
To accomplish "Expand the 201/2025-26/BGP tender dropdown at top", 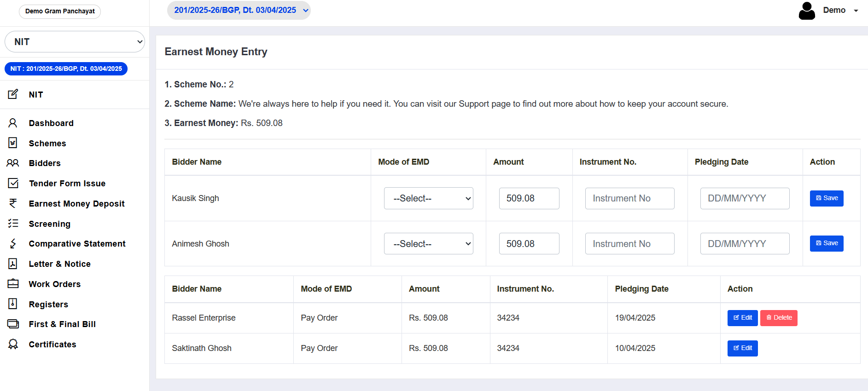I will click(x=239, y=10).
